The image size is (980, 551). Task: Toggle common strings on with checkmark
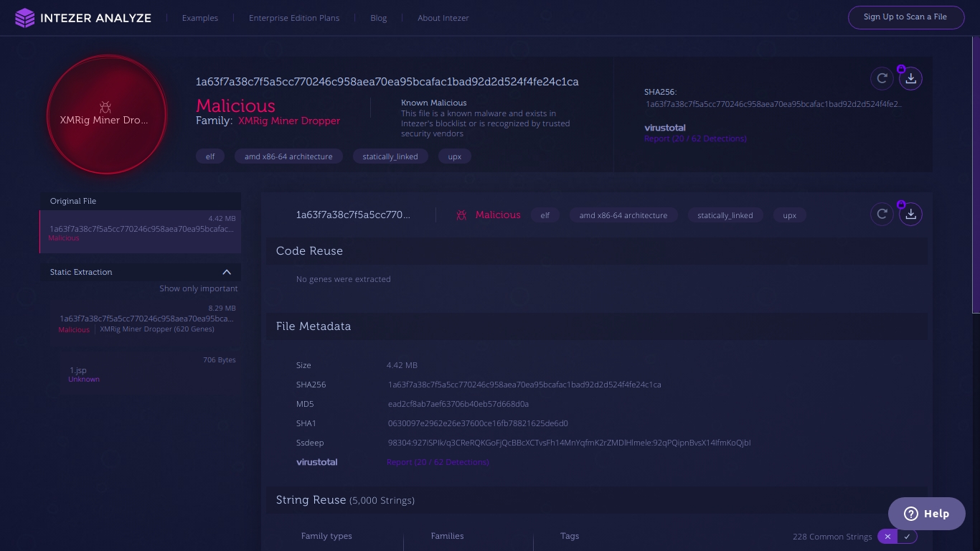pos(908,537)
